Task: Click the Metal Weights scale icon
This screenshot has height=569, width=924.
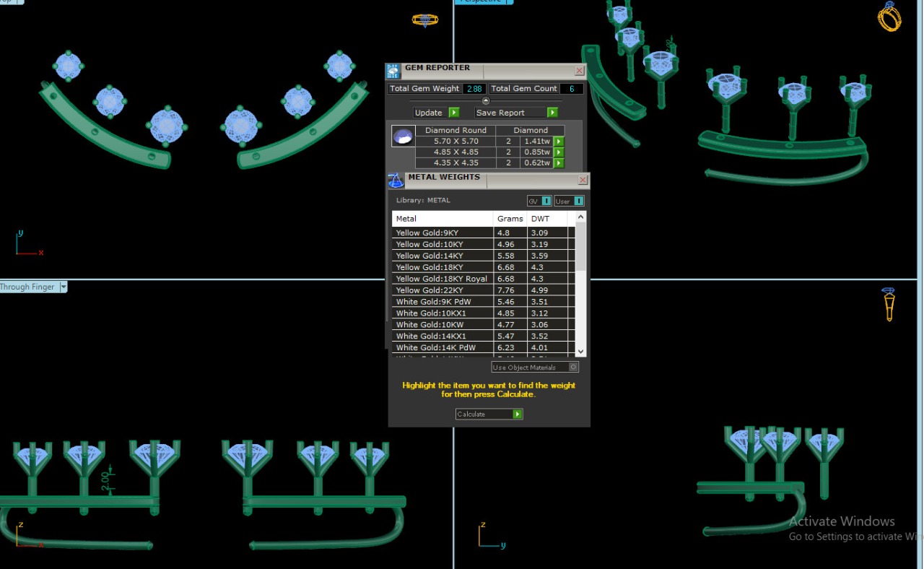Action: (x=396, y=180)
